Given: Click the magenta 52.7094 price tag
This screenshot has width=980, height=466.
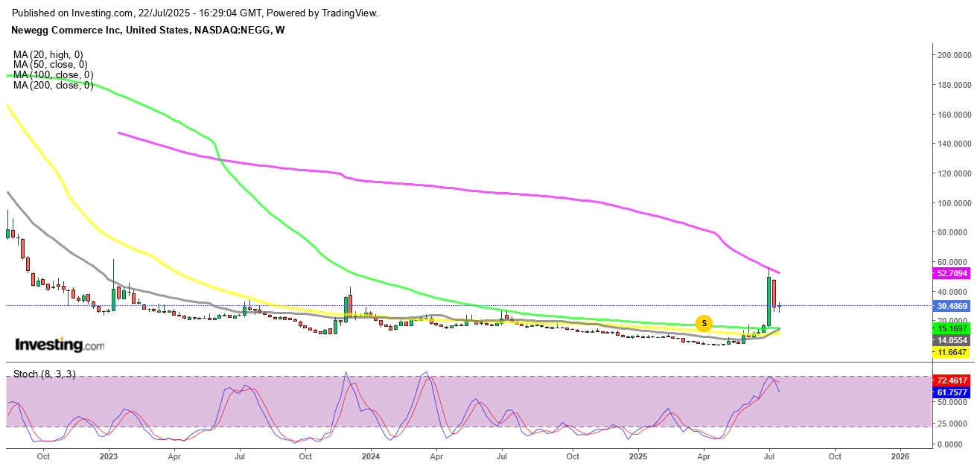Looking at the screenshot, I should (x=952, y=273).
